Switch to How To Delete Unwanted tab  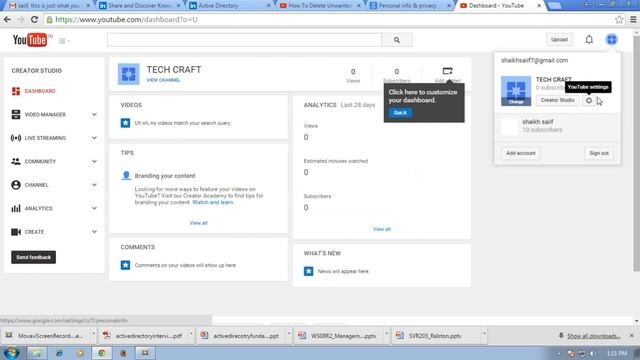[x=319, y=6]
